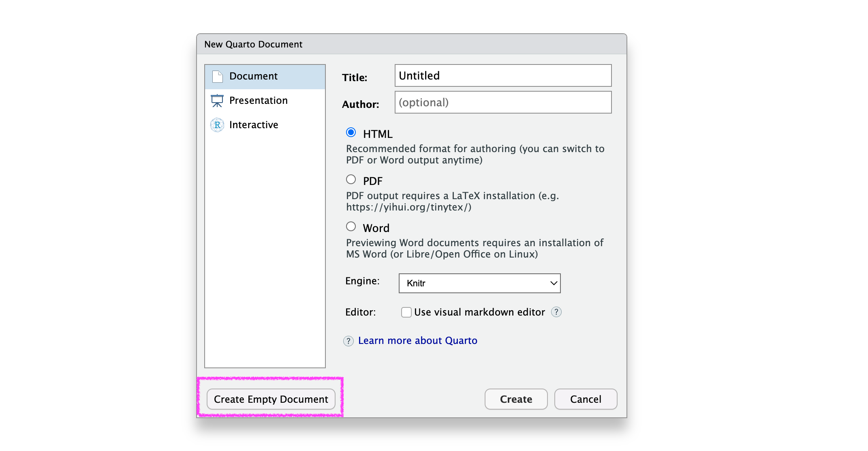The image size is (868, 451).
Task: Choose Presentation in the type list
Action: (x=258, y=101)
